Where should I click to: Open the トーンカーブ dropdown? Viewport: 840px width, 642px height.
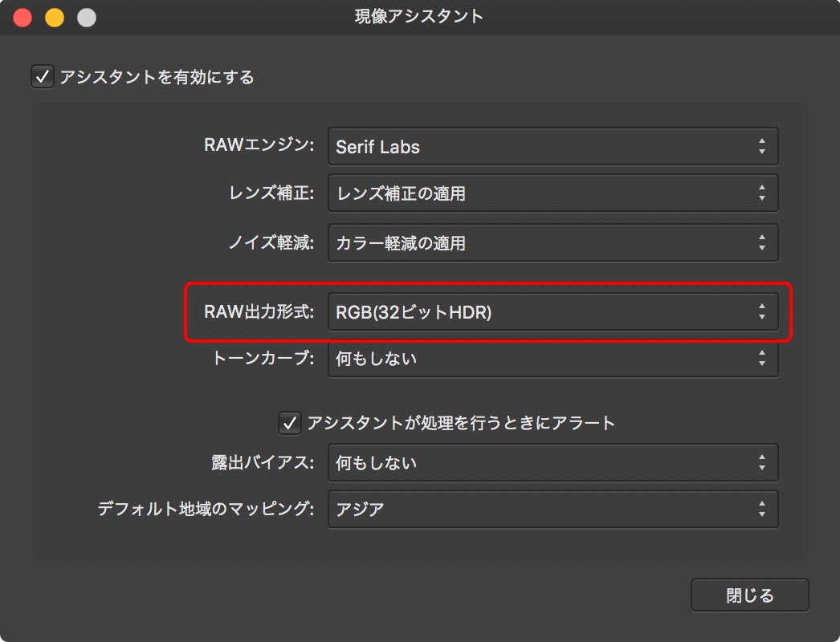[553, 358]
